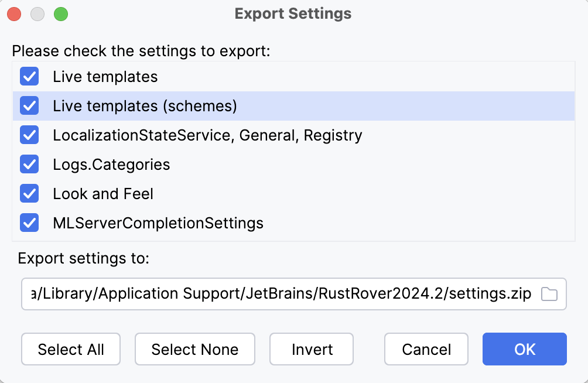The height and width of the screenshot is (383, 588).
Task: Highlight the Look and Feel row
Action: coord(102,193)
